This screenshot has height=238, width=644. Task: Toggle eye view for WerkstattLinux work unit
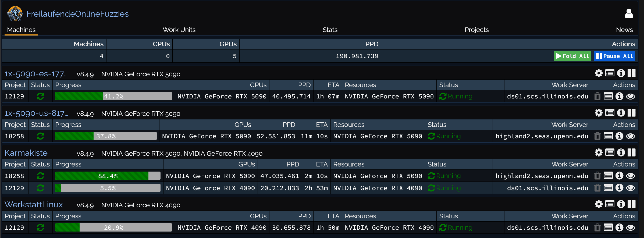631,228
